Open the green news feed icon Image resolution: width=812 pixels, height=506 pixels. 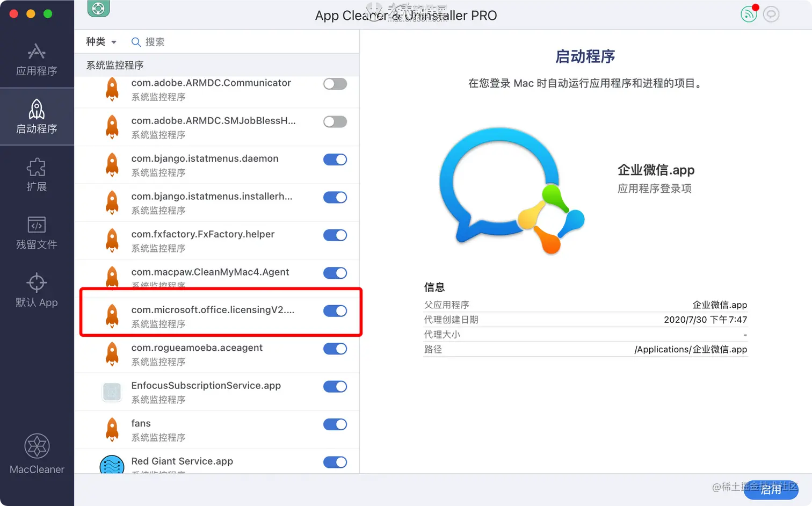click(x=749, y=14)
